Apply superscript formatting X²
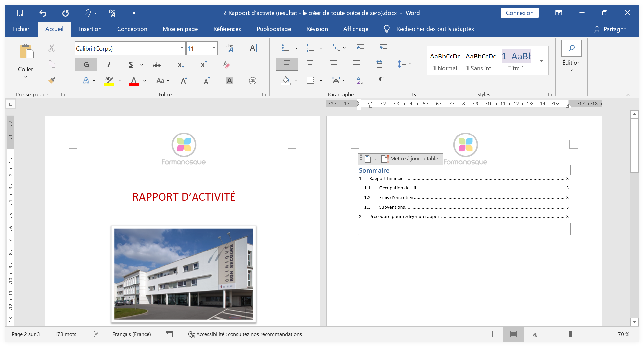Image resolution: width=644 pixels, height=347 pixels. point(204,65)
